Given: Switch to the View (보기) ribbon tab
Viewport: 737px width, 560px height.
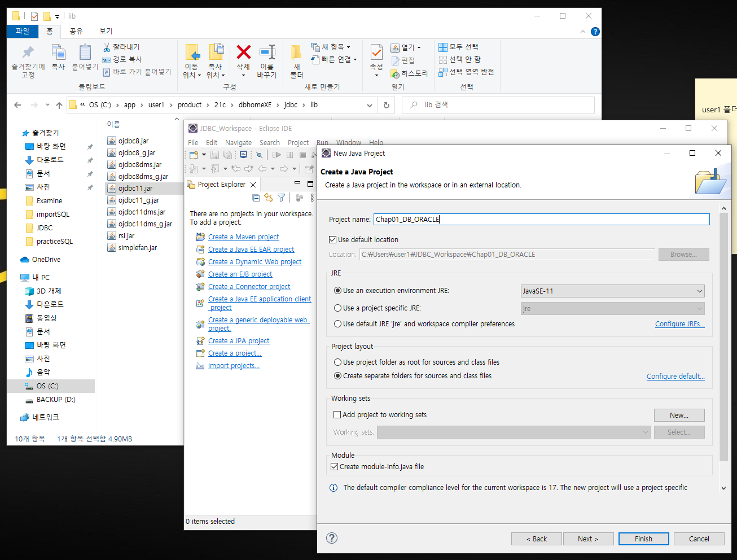Looking at the screenshot, I should coord(106,31).
